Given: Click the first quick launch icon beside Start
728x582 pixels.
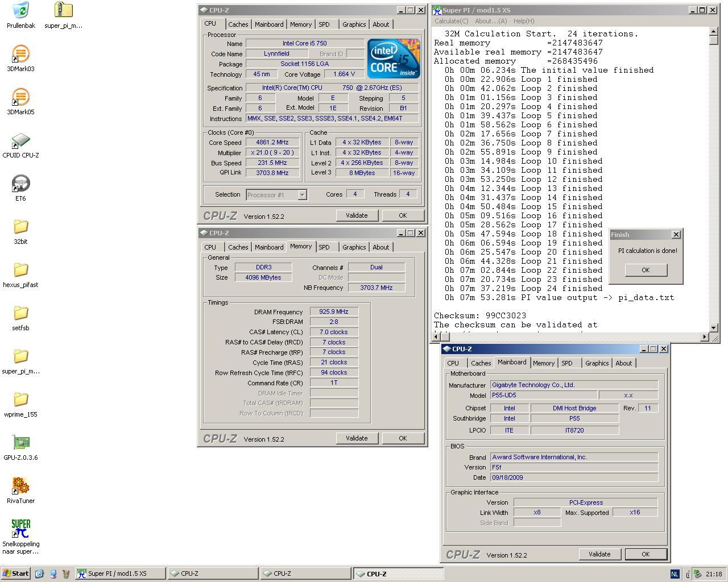Looking at the screenshot, I should 39,573.
